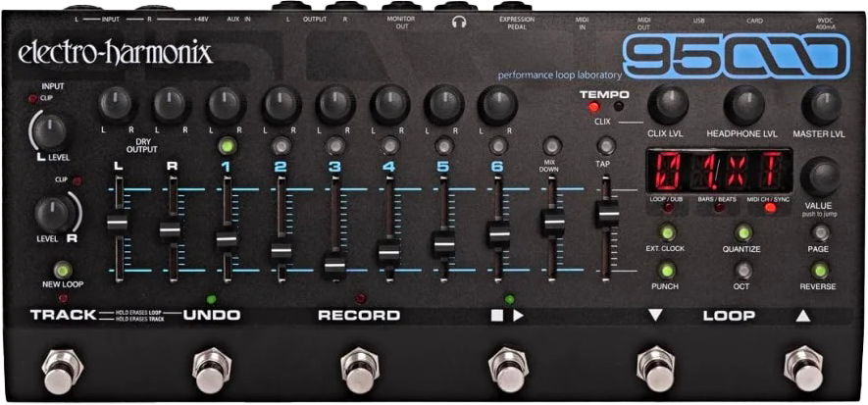Hit the TAP tempo button
The height and width of the screenshot is (405, 868).
tap(607, 145)
